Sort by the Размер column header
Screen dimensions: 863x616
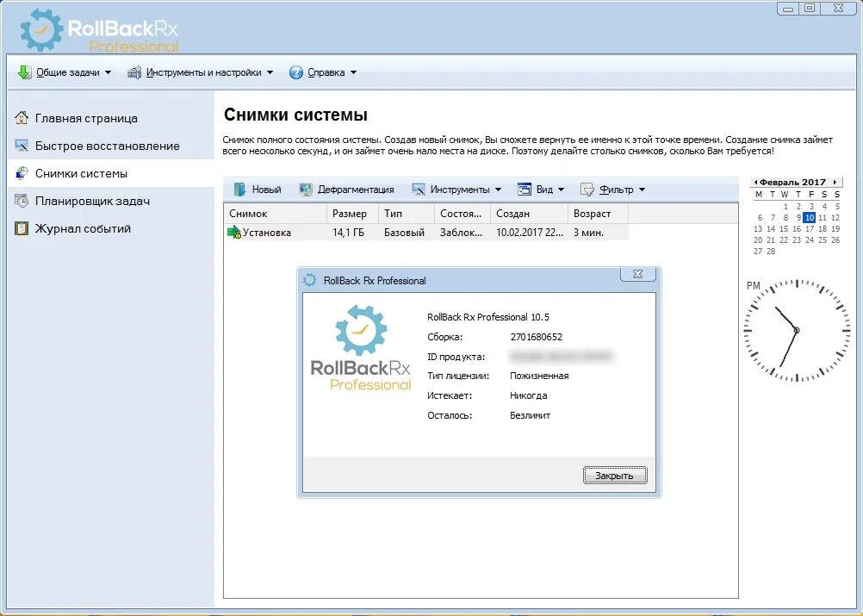click(x=352, y=213)
